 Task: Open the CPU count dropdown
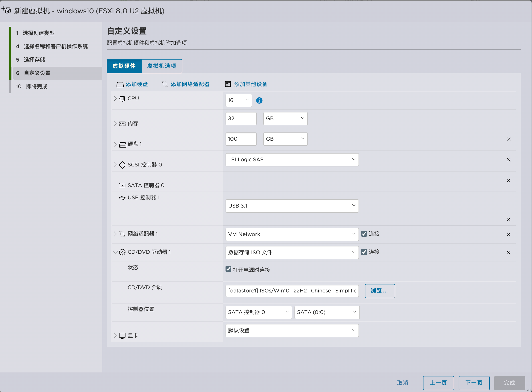(238, 100)
